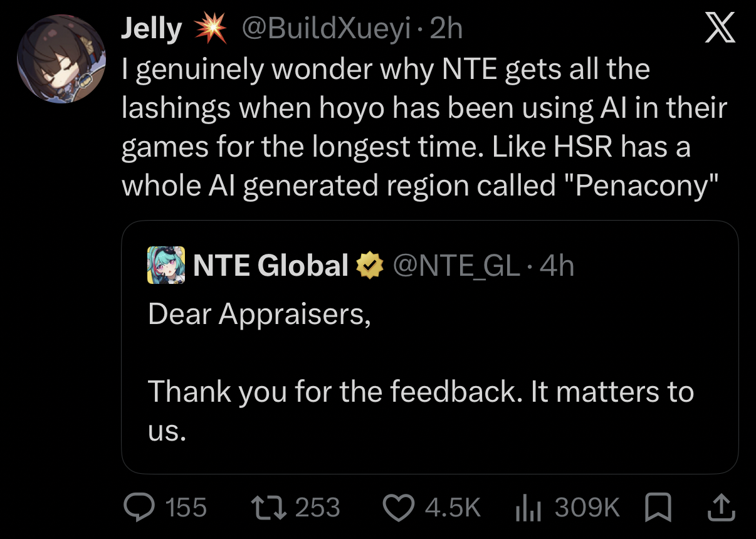756x539 pixels.
Task: Click the 4h quoted tweet timestamp
Action: [x=557, y=266]
